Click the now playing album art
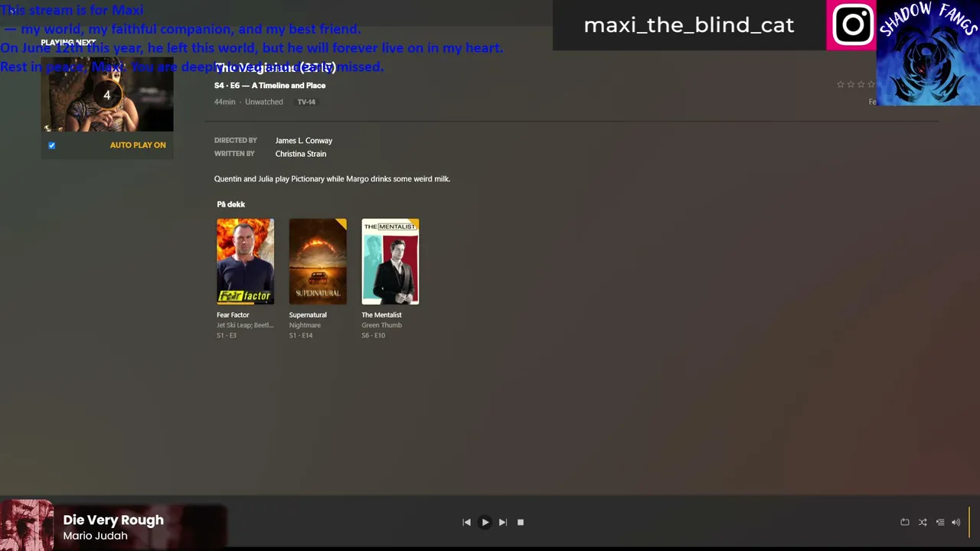Image resolution: width=980 pixels, height=551 pixels. 27,525
